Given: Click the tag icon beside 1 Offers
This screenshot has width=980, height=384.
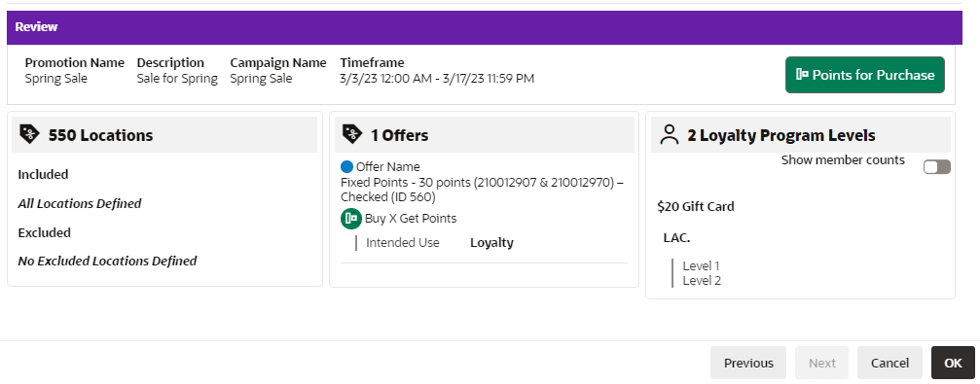Looking at the screenshot, I should point(352,134).
